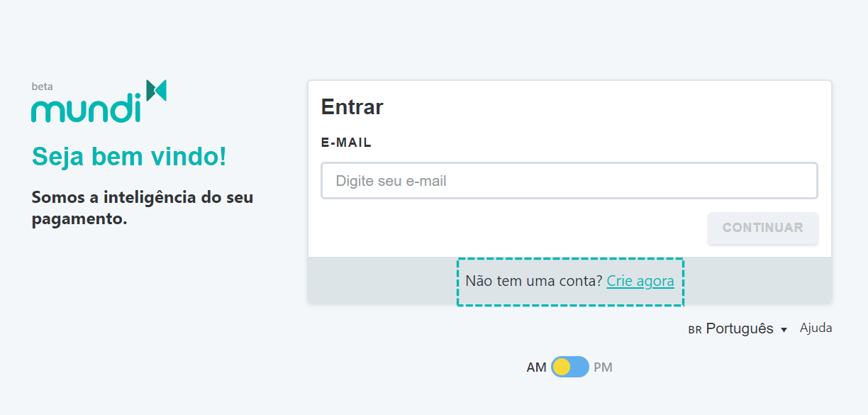Click the mundi bowtie logo icon
This screenshot has height=415, width=868.
(x=156, y=90)
